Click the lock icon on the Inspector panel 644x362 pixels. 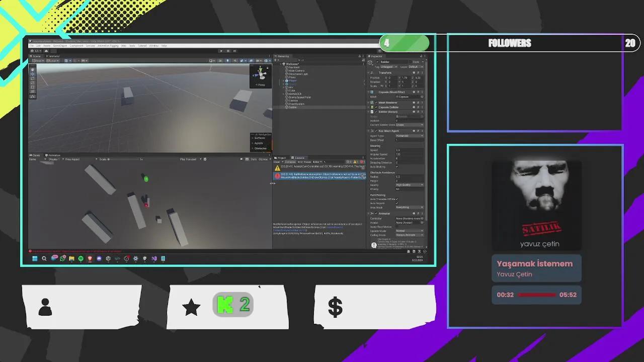(422, 56)
